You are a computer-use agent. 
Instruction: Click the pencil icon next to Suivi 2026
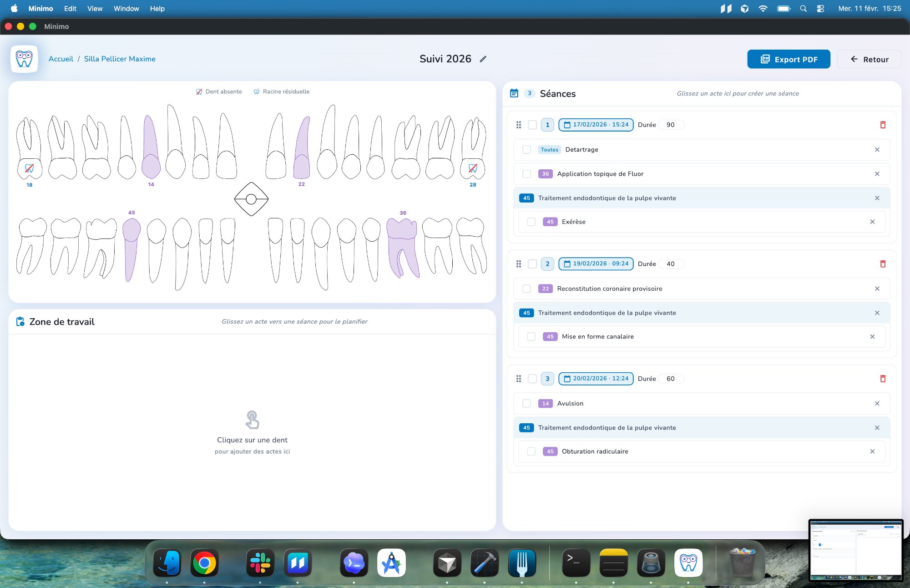[x=483, y=59]
